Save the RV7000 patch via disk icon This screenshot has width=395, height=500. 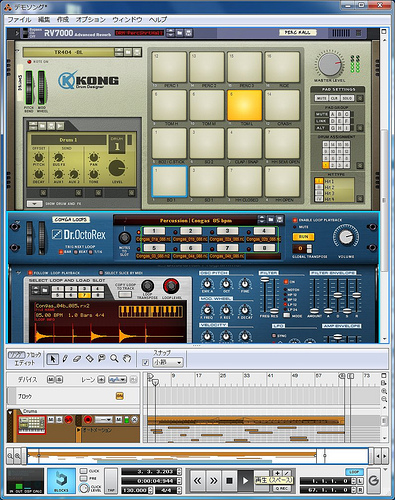pyautogui.click(x=188, y=33)
